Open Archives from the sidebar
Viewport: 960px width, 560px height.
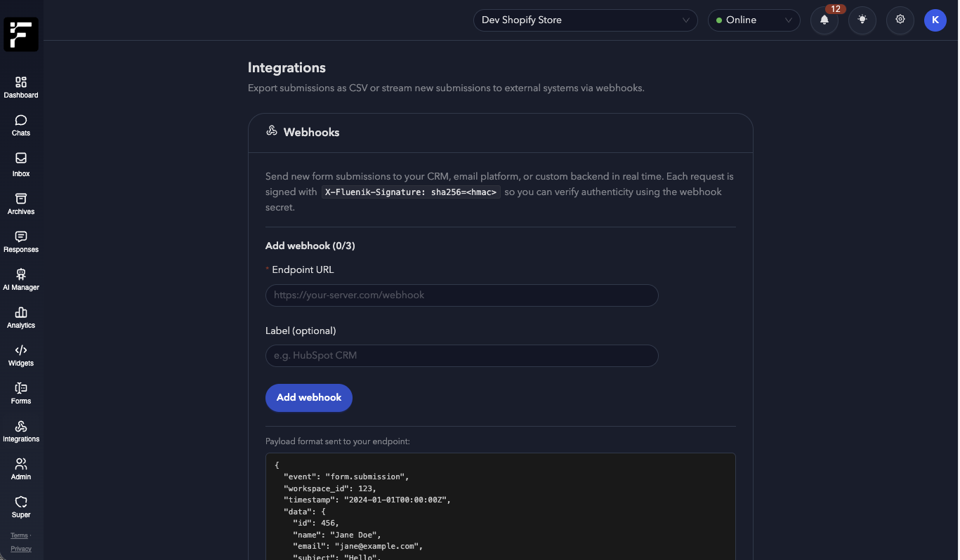[x=21, y=199]
